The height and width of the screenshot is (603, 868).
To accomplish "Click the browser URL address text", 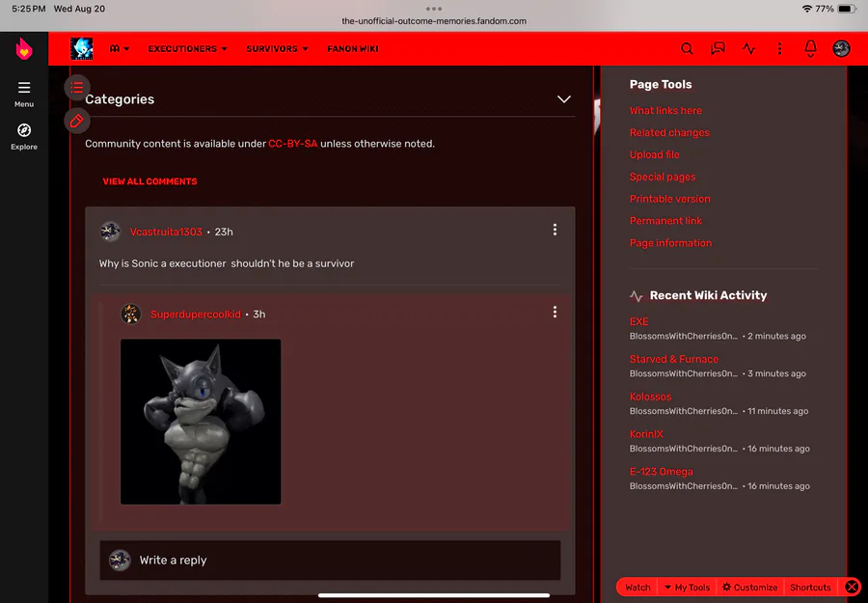I will click(x=434, y=21).
